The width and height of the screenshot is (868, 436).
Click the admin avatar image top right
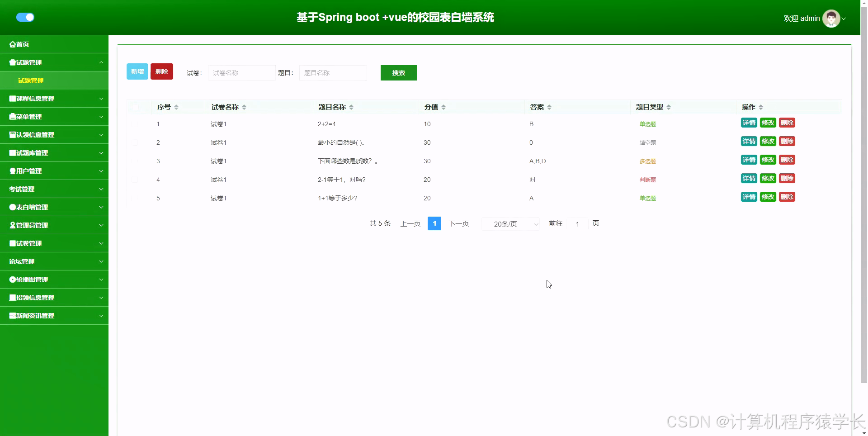pyautogui.click(x=831, y=19)
